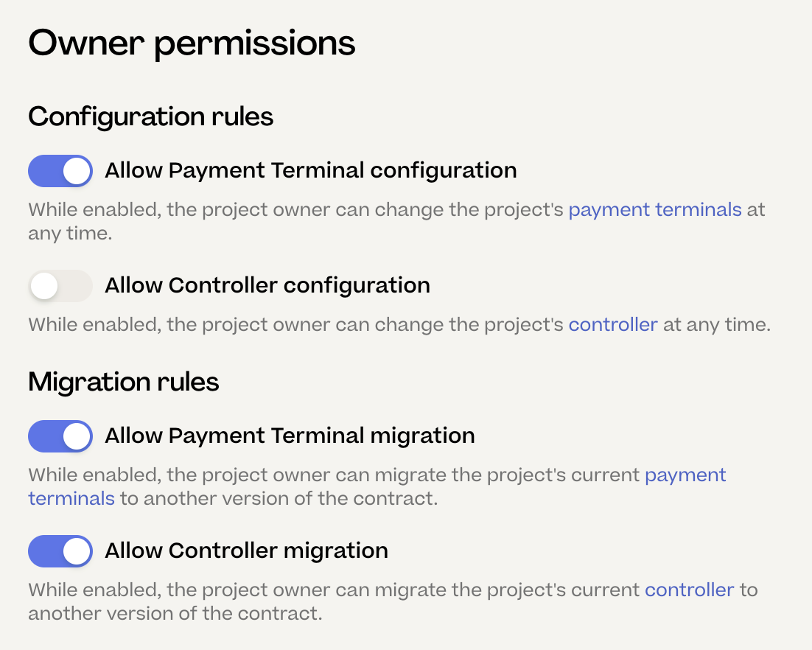Image resolution: width=812 pixels, height=650 pixels.
Task: Switch off Allow Controller migration toggle
Action: [x=60, y=551]
